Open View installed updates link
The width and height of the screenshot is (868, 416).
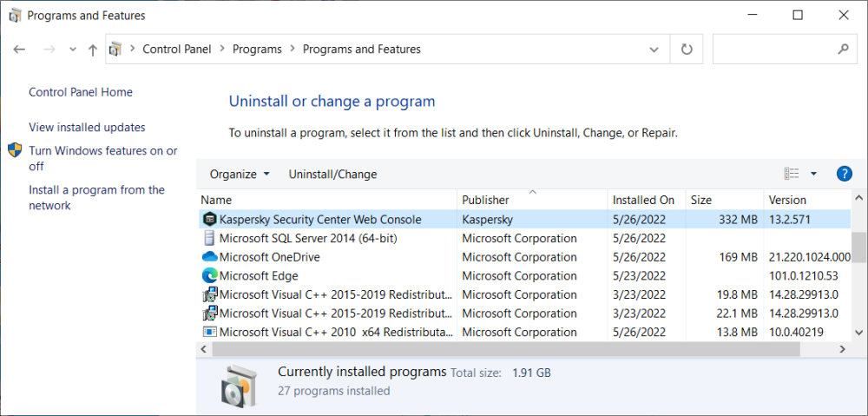tap(87, 128)
